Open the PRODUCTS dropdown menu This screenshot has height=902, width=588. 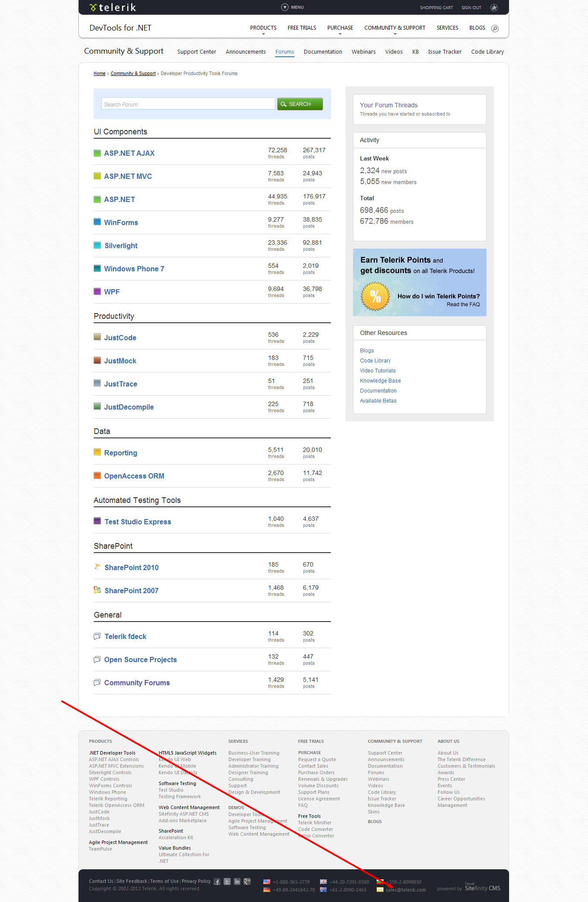[x=263, y=29]
